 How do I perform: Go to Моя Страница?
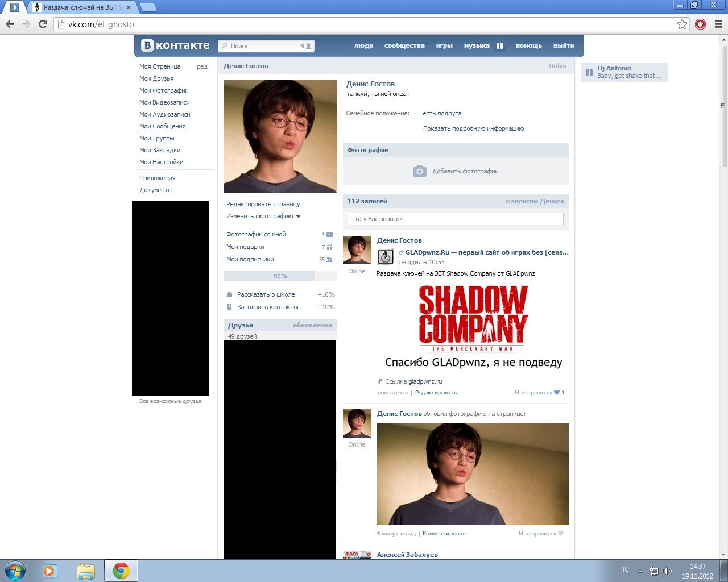[x=160, y=66]
